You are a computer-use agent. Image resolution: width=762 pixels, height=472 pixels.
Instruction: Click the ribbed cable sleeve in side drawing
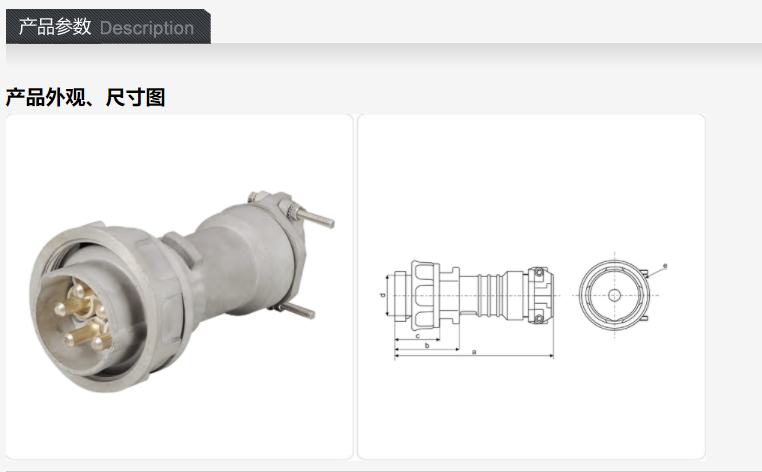[x=490, y=295]
